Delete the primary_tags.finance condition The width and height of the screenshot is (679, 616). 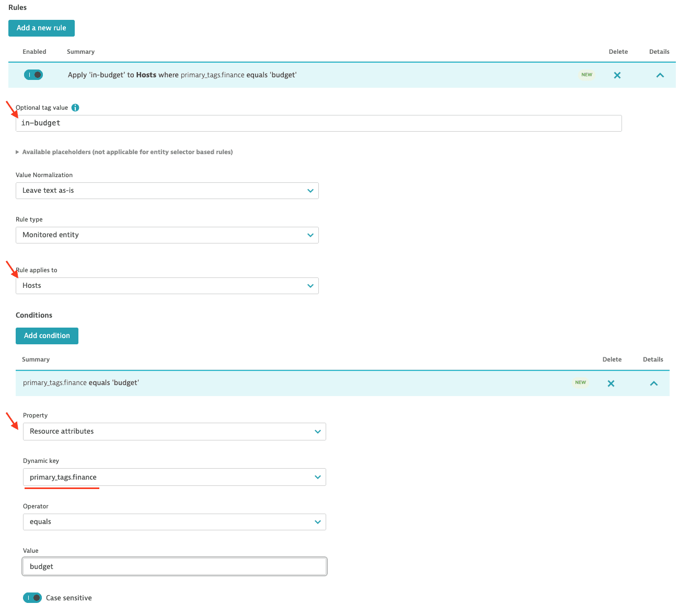[x=611, y=383]
